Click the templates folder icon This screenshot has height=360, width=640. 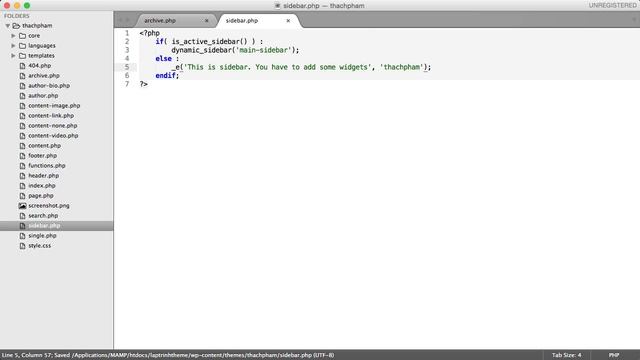(x=22, y=56)
